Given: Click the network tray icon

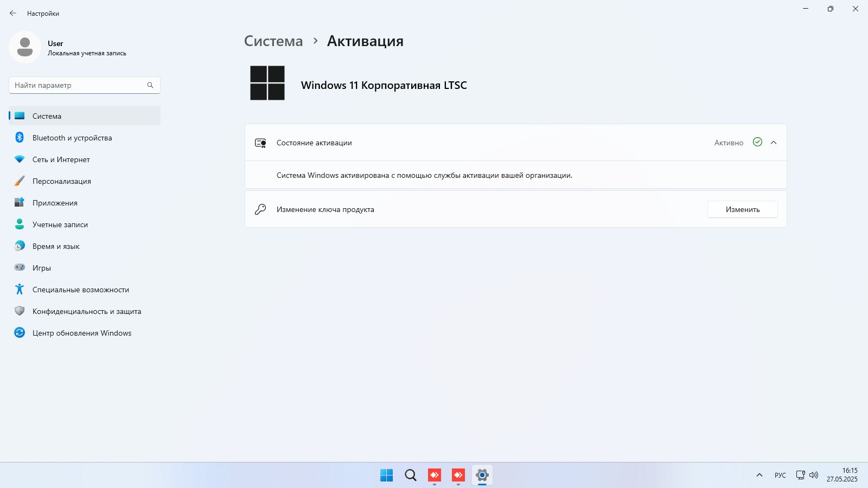Looking at the screenshot, I should pos(800,475).
